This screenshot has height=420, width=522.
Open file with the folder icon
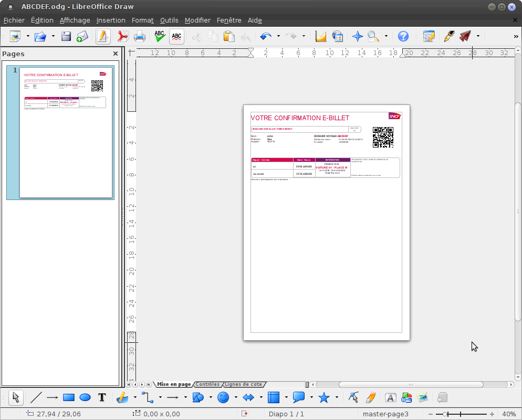tap(40, 36)
